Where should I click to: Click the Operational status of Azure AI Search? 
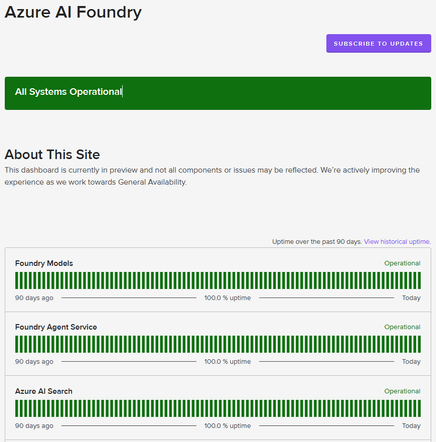(x=402, y=391)
